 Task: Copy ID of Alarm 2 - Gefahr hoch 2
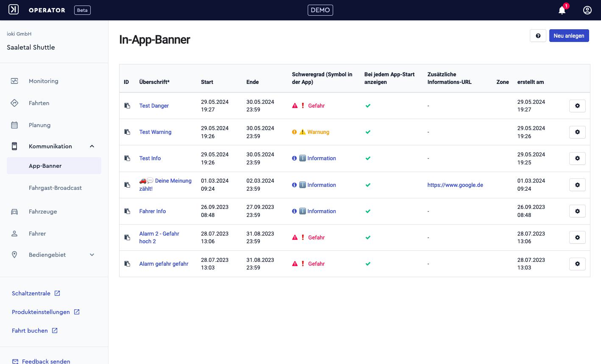point(127,237)
